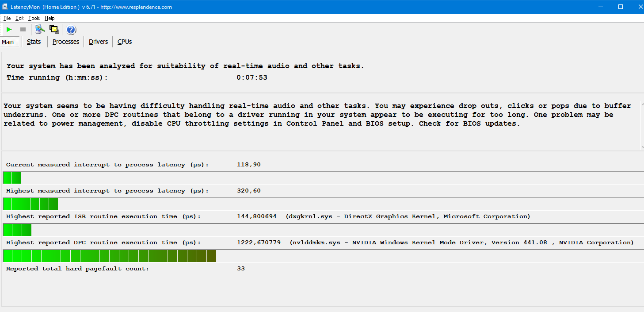Click the highest interrupt latency bar
The height and width of the screenshot is (312, 644).
30,204
